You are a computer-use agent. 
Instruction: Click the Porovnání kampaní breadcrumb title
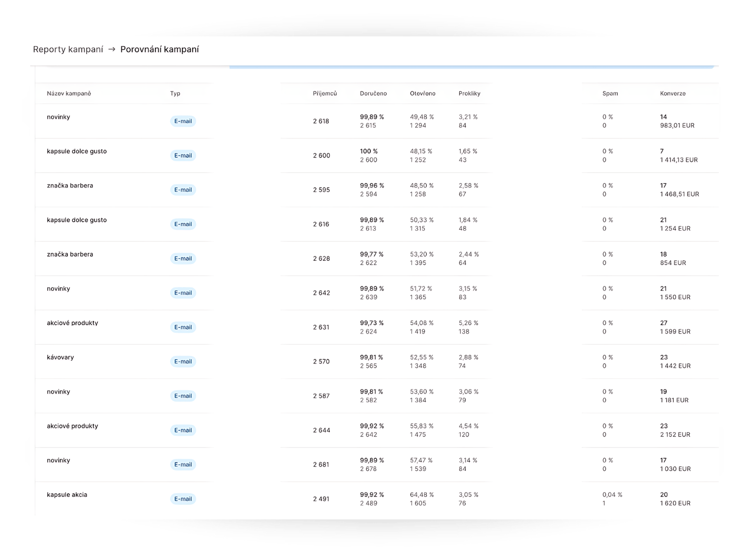pos(160,49)
